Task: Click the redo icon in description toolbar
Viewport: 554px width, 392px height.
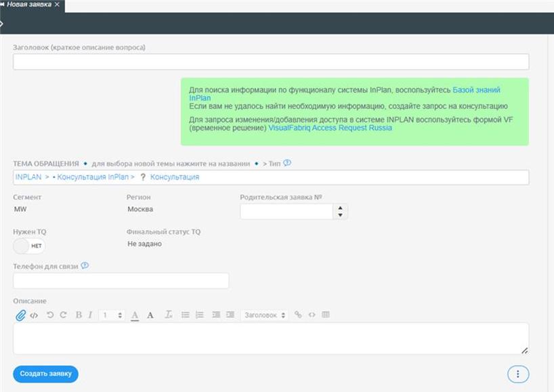Action: tap(63, 315)
